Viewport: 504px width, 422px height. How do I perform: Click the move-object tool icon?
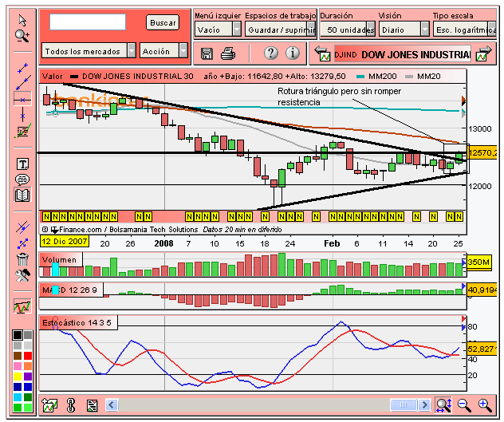(x=22, y=243)
